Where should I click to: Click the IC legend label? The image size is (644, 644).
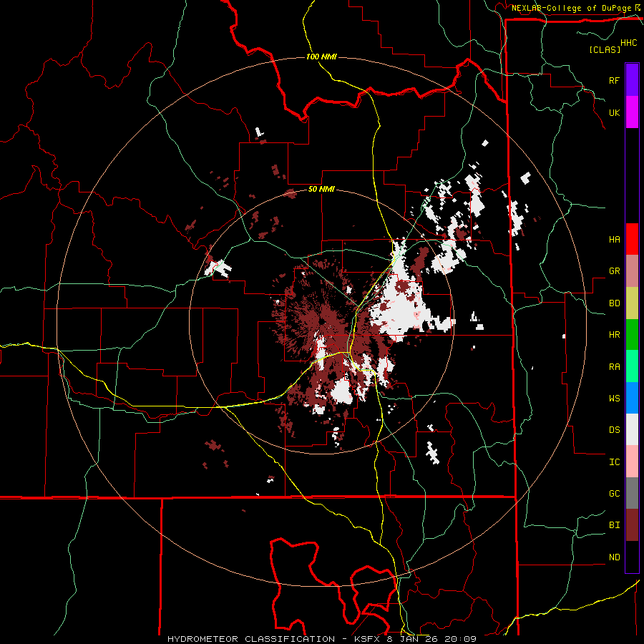[x=614, y=462]
